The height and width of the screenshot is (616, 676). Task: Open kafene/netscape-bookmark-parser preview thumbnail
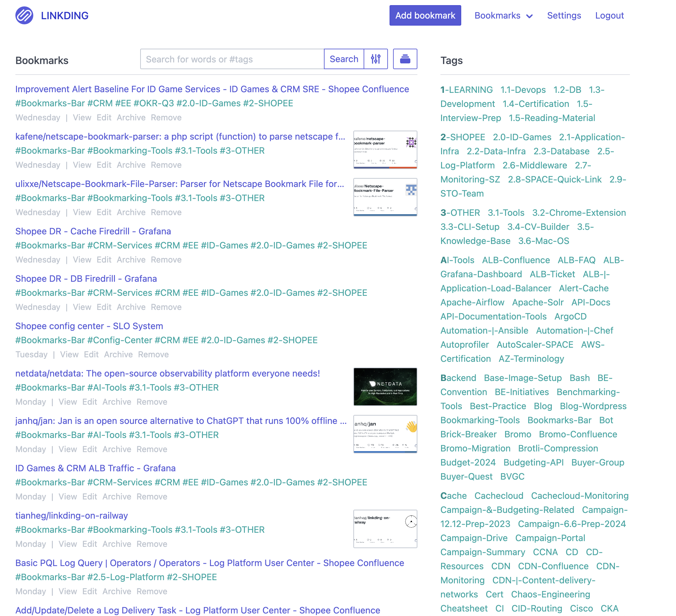point(385,150)
